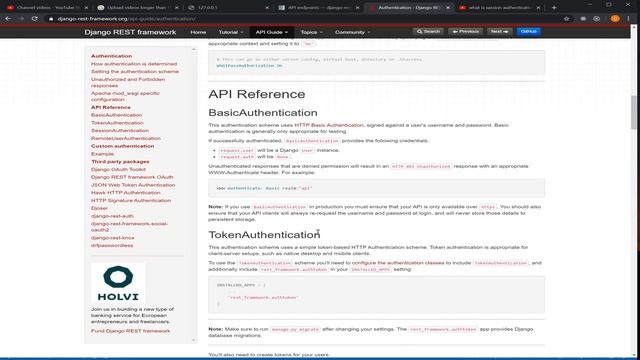Expand the Topics dropdown menu
Image resolution: width=640 pixels, height=360 pixels.
[311, 32]
